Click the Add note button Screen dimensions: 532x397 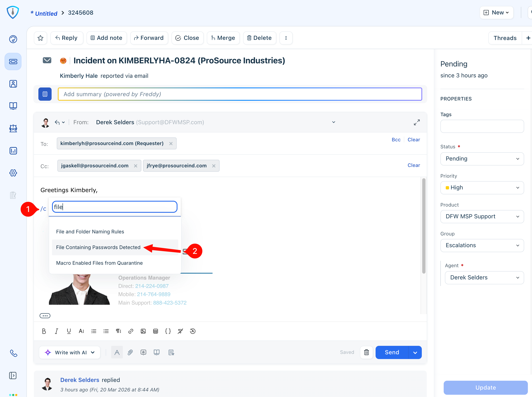click(x=106, y=38)
